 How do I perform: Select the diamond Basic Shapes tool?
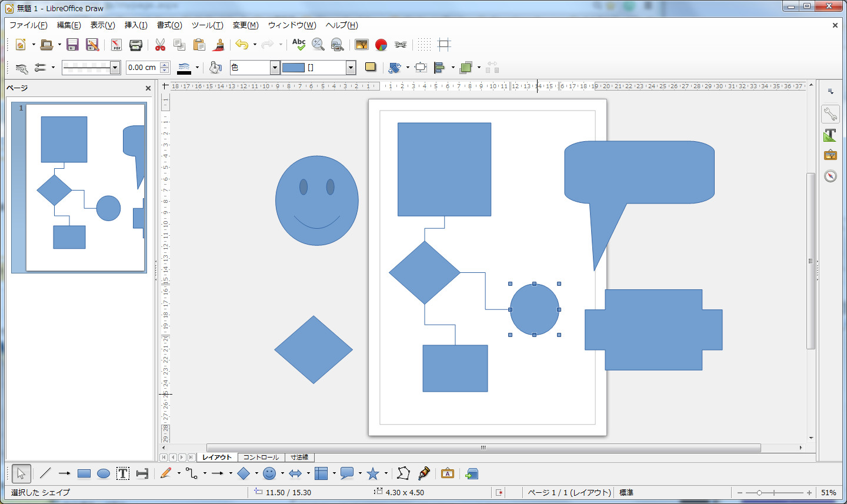click(244, 473)
